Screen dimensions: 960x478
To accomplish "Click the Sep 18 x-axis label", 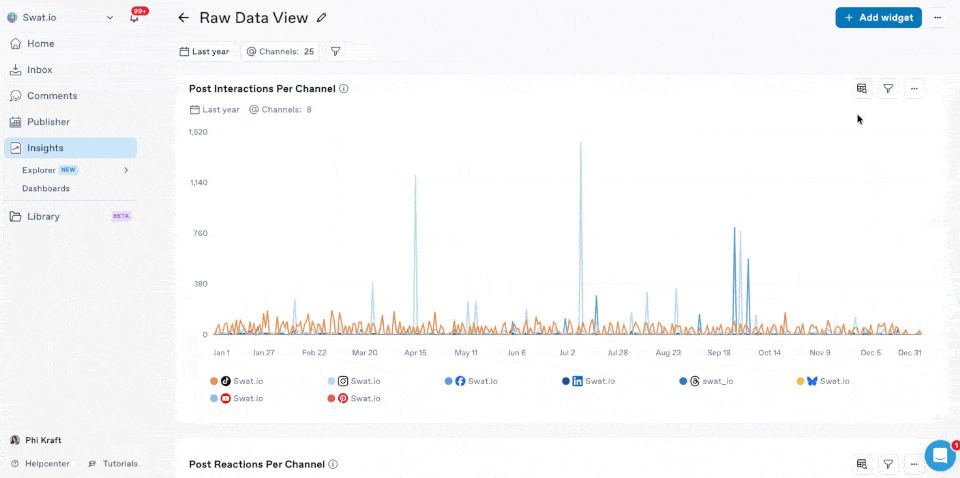I will (719, 353).
